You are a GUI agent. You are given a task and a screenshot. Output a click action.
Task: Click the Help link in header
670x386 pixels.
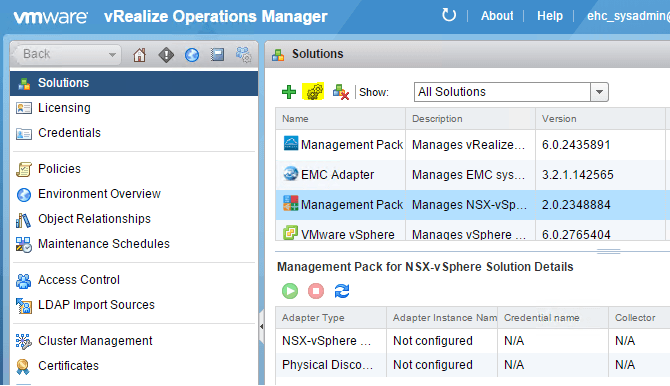550,16
